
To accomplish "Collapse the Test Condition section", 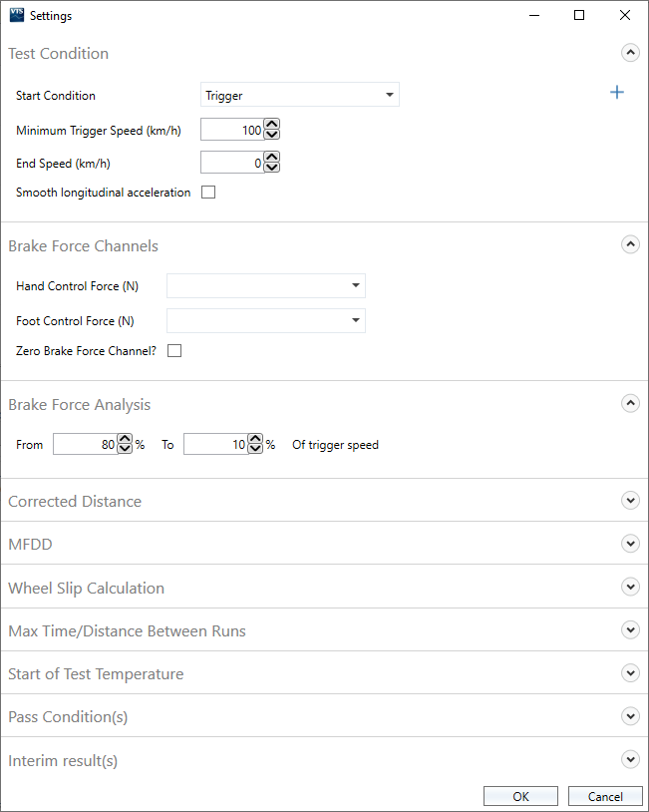I will (x=629, y=54).
